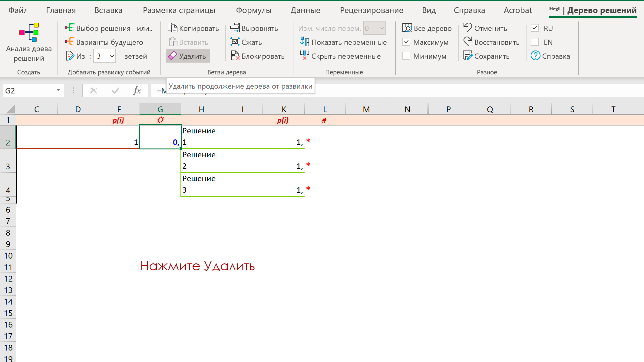Click the Выбор решения branch icon
This screenshot has width=644, height=362.
pyautogui.click(x=69, y=28)
